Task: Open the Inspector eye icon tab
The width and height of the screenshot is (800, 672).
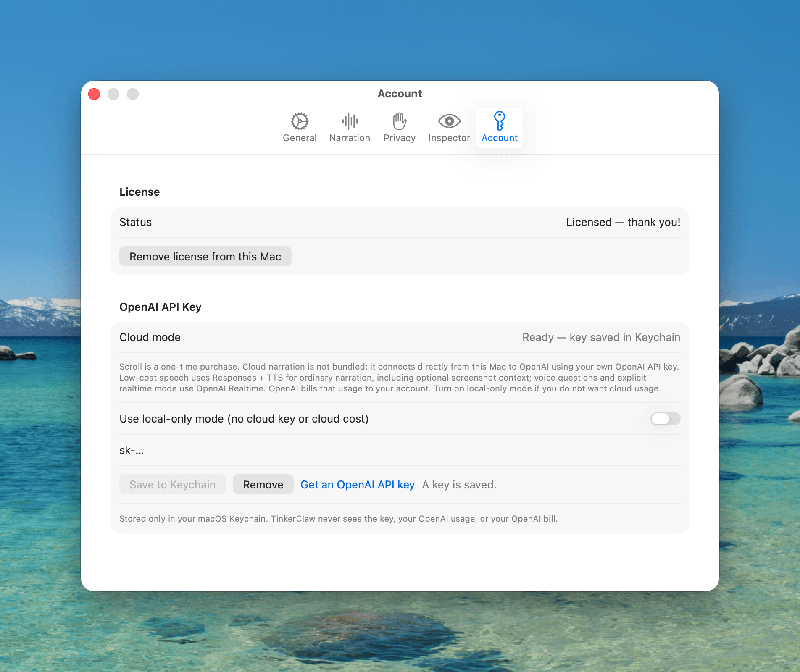Action: tap(449, 127)
